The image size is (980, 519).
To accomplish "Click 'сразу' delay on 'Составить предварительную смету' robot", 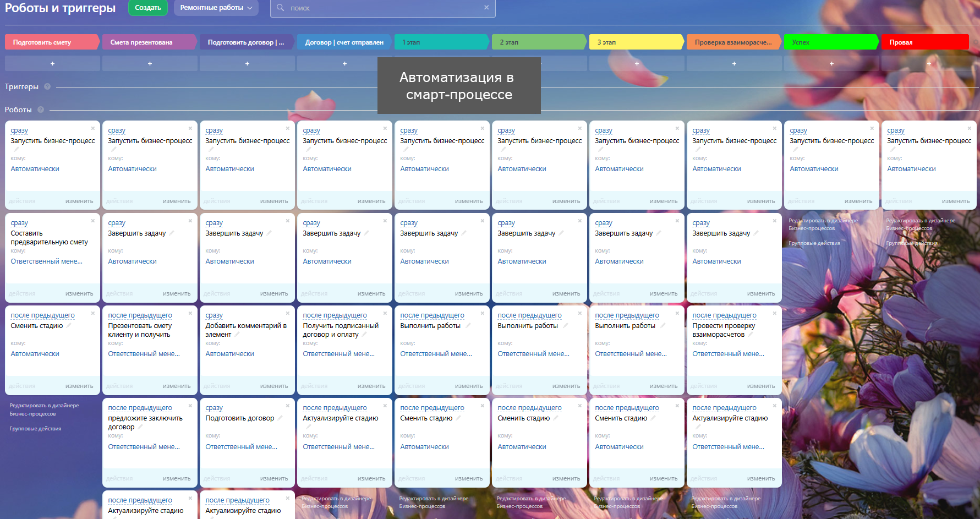I will (x=19, y=223).
